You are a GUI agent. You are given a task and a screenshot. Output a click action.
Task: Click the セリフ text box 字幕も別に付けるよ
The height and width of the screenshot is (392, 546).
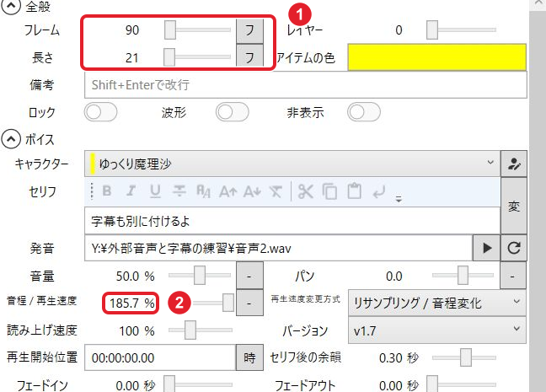pos(292,221)
